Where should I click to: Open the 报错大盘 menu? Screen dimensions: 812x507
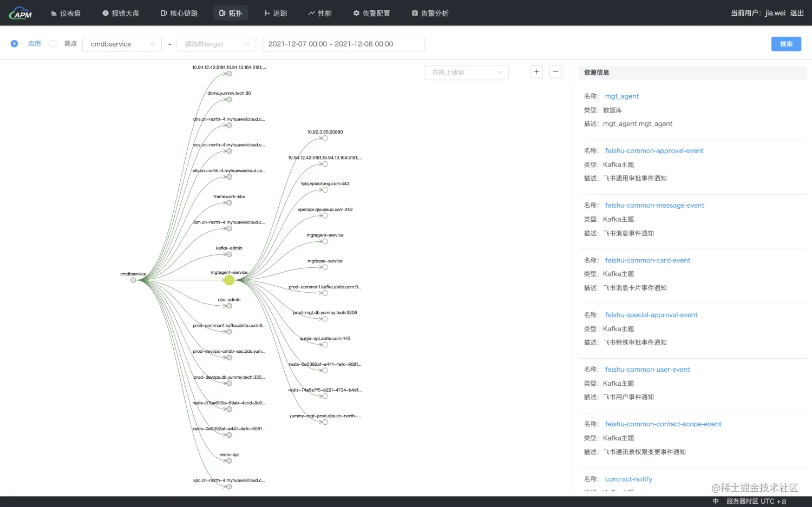[121, 13]
